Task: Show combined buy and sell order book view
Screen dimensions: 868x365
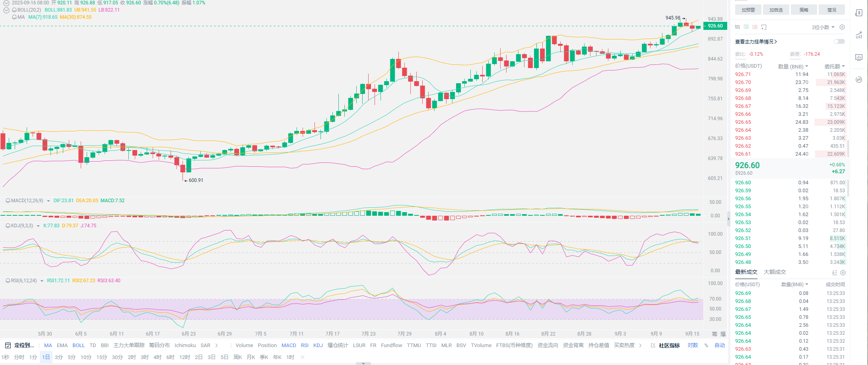Action: tap(738, 27)
